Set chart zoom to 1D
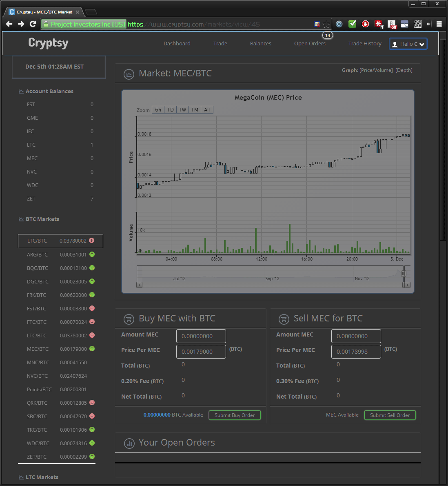This screenshot has height=486, width=448. point(170,110)
